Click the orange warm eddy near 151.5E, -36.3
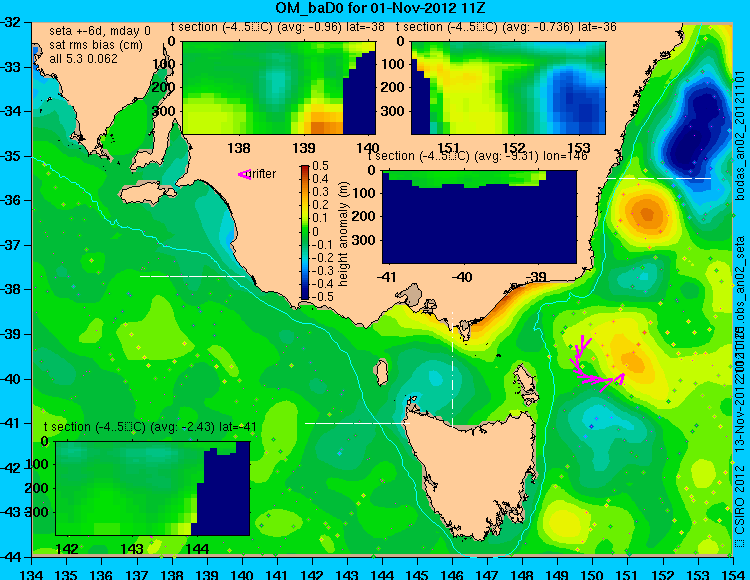The image size is (750, 580). coord(647,214)
